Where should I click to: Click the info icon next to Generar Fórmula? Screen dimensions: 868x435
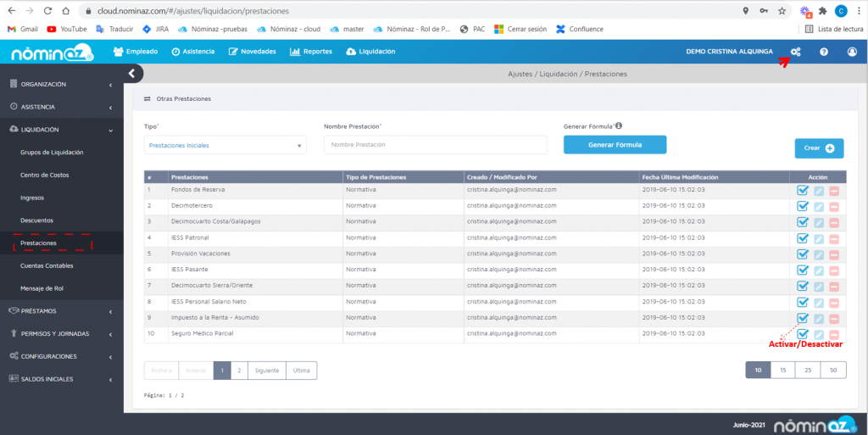pyautogui.click(x=618, y=125)
